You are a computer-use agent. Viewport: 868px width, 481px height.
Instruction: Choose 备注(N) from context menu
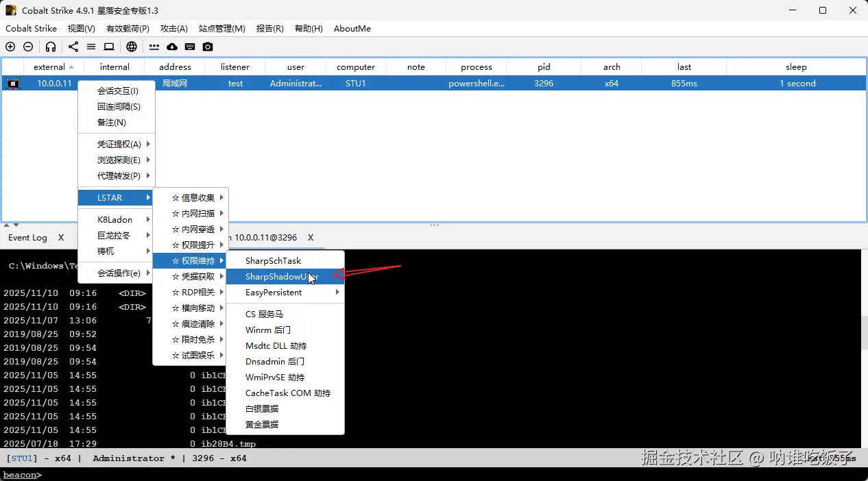click(117, 123)
